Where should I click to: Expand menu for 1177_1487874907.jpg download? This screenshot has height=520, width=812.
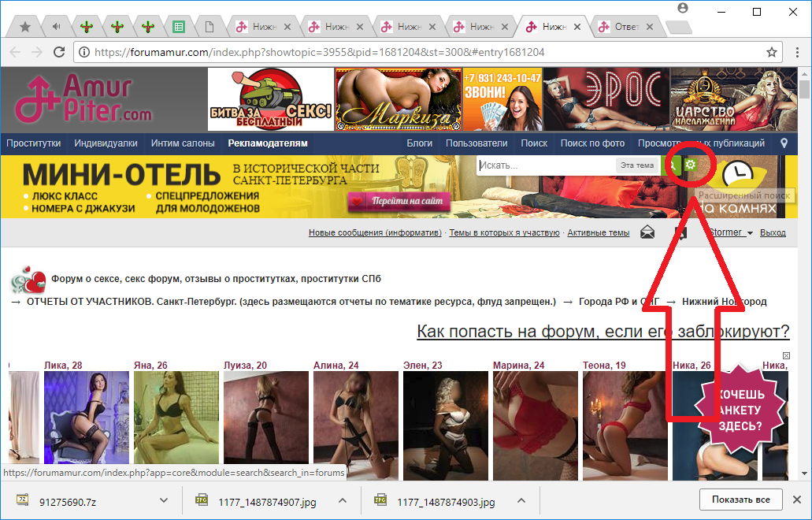click(x=343, y=501)
